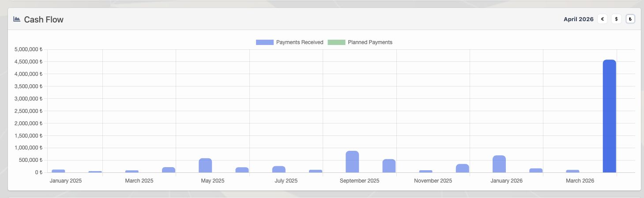The height and width of the screenshot is (198, 644).
Task: Click the April 2026 date label
Action: [579, 19]
